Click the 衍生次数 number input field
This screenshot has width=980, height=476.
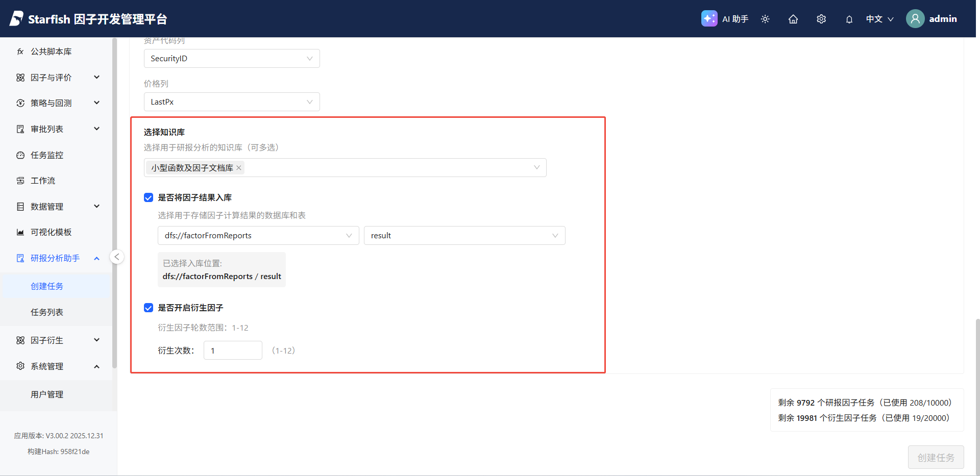233,350
